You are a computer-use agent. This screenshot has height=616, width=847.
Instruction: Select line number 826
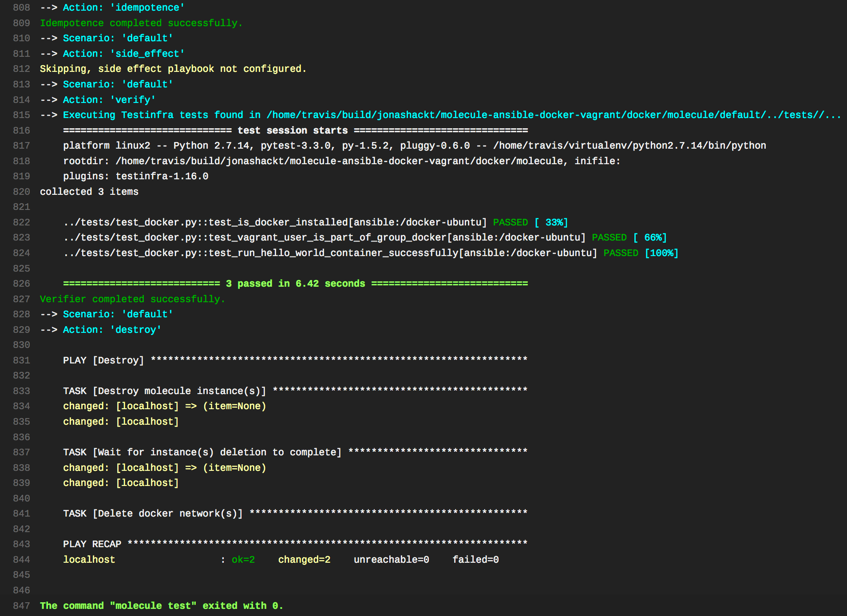coord(21,284)
